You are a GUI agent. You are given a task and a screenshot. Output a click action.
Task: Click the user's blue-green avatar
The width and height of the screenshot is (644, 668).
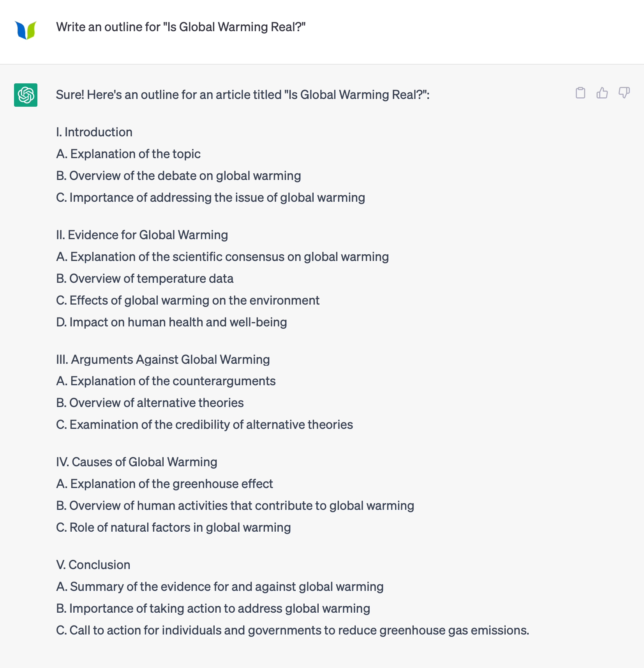coord(26,30)
